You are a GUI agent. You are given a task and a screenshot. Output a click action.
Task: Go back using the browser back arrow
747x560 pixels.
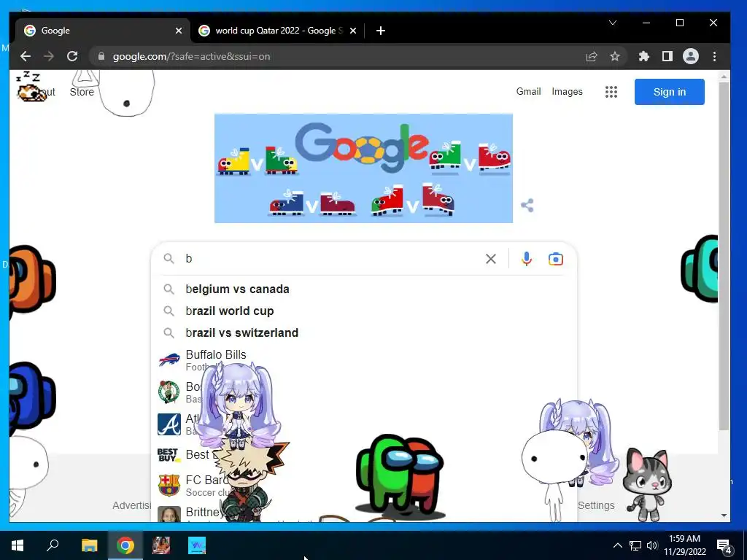coord(26,56)
